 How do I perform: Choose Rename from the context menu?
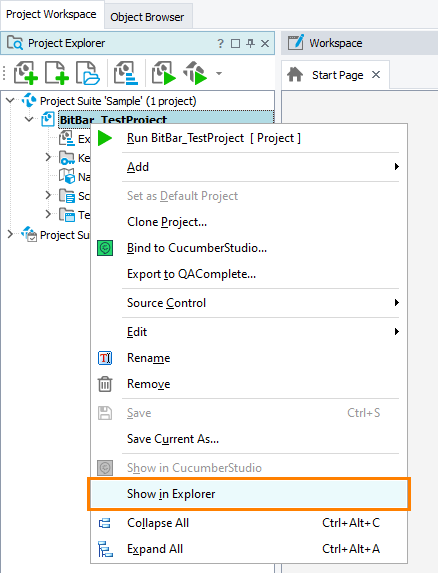click(248, 358)
